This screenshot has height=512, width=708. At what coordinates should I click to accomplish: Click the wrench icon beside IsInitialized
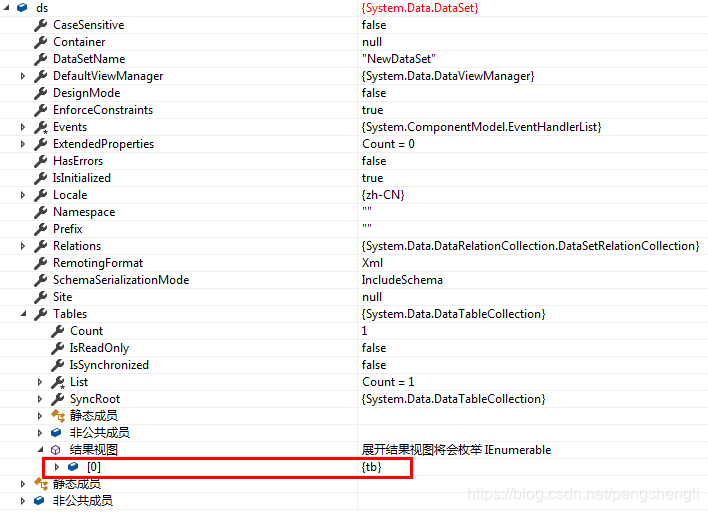41,178
